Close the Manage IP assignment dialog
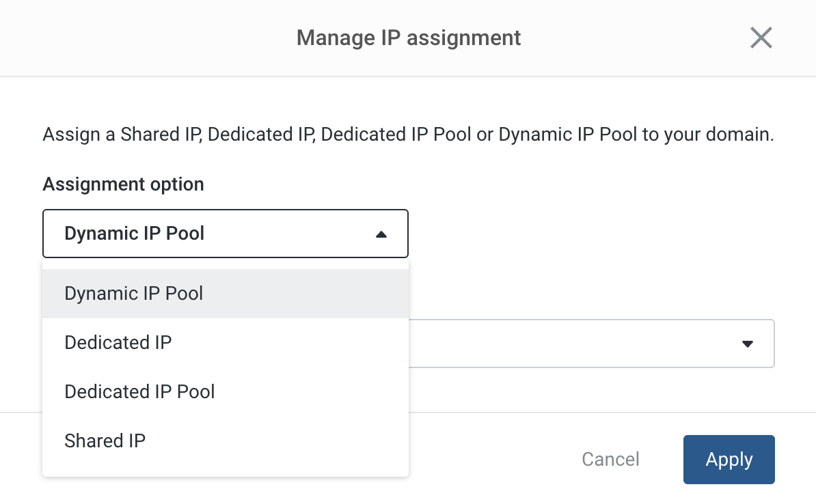This screenshot has height=504, width=816. click(x=761, y=38)
